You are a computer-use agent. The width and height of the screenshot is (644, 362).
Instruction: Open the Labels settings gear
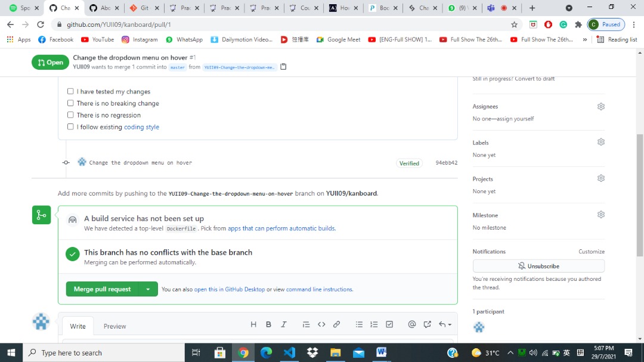point(600,142)
